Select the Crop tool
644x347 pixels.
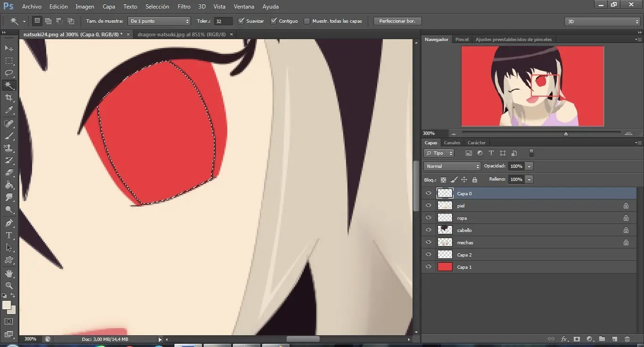(x=9, y=98)
